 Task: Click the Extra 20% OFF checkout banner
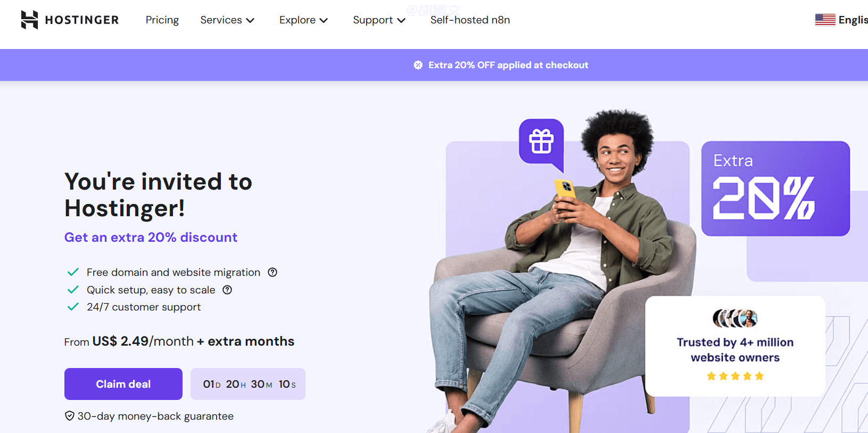(508, 65)
